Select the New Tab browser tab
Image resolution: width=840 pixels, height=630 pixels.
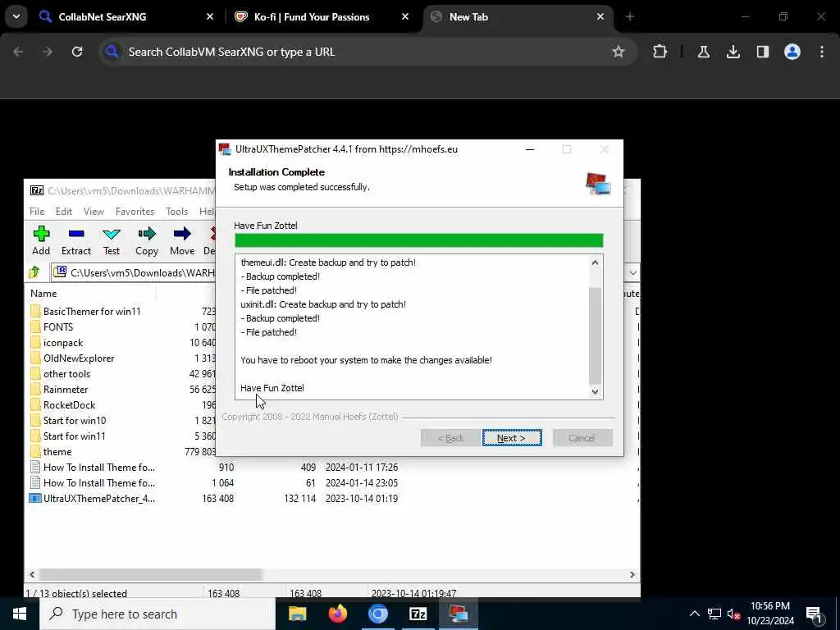click(468, 16)
